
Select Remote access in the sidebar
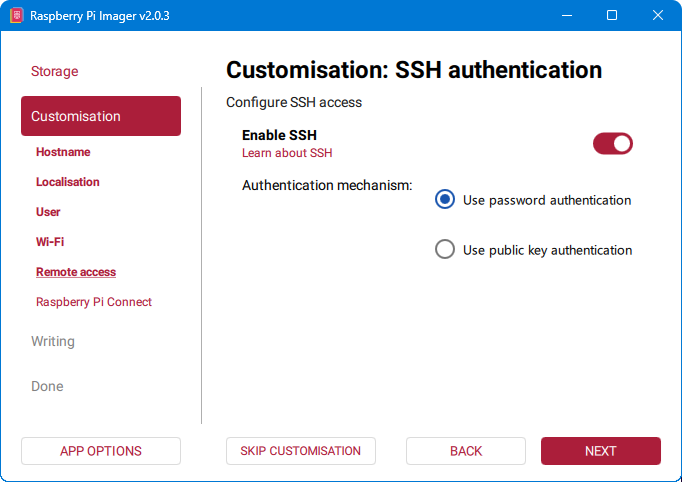coord(76,272)
